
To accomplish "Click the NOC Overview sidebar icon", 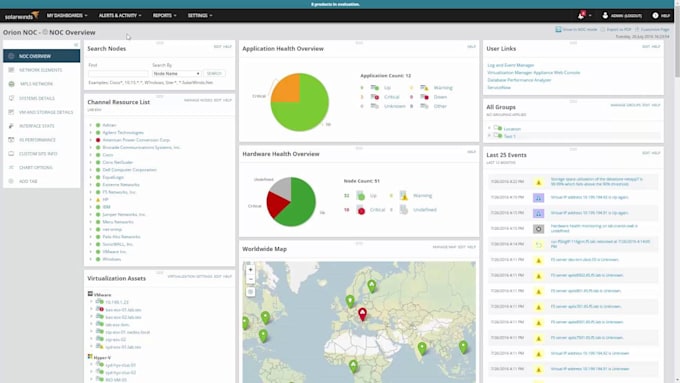I will (11, 56).
